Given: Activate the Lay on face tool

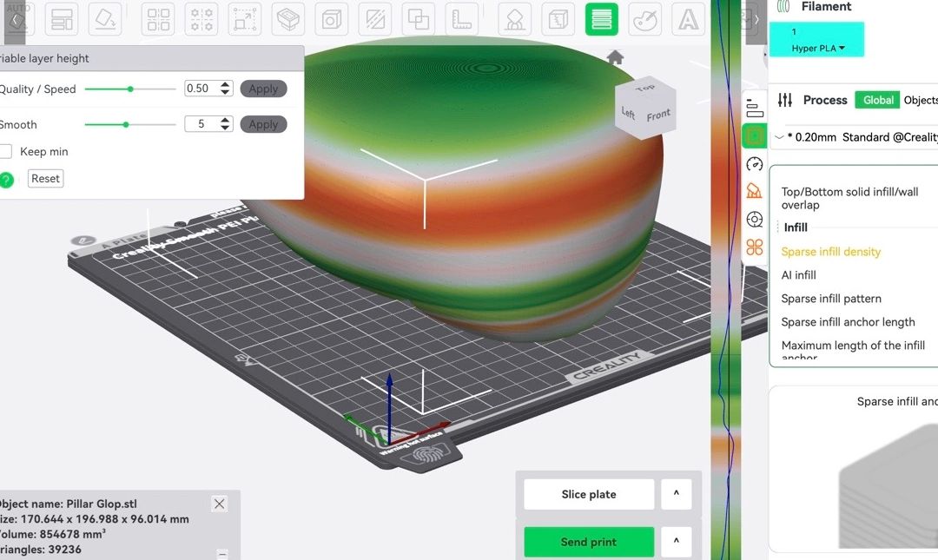Looking at the screenshot, I should 105,20.
